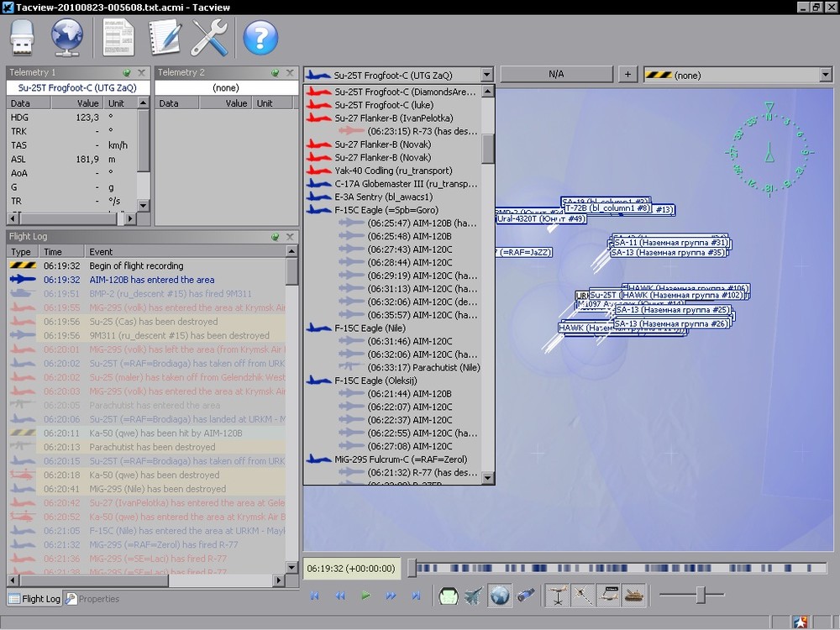
Task: Click the notepad with pen icon
Action: point(165,38)
